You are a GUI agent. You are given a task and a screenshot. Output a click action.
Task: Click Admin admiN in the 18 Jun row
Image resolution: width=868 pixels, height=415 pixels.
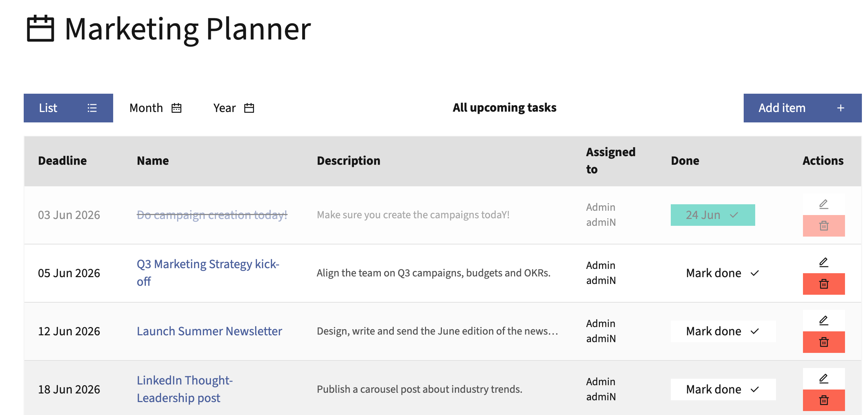coord(601,389)
